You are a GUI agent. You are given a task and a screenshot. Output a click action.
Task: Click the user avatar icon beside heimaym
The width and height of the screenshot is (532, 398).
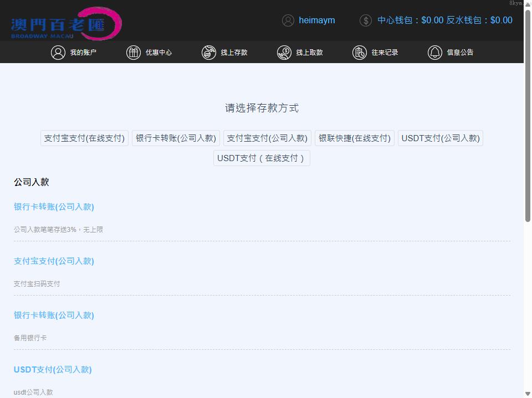pos(288,20)
